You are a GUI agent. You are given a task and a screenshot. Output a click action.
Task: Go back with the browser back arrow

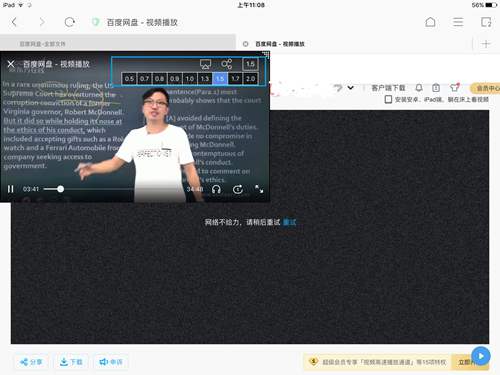pyautogui.click(x=14, y=22)
